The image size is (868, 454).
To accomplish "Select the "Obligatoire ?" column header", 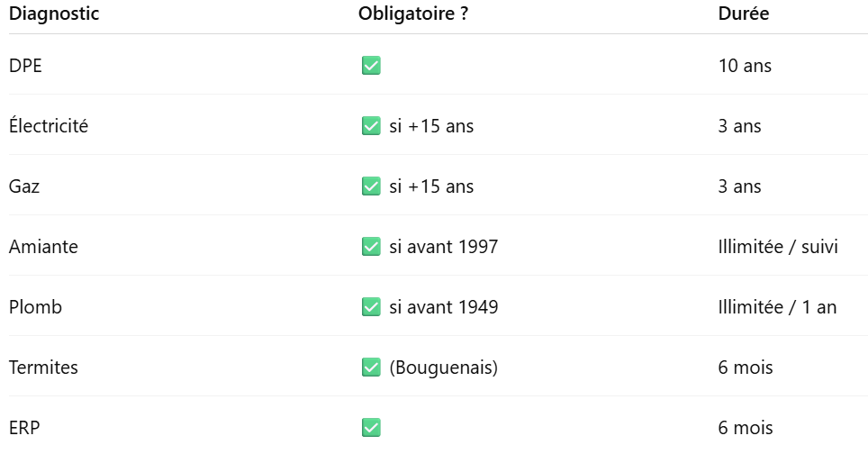I will [412, 14].
